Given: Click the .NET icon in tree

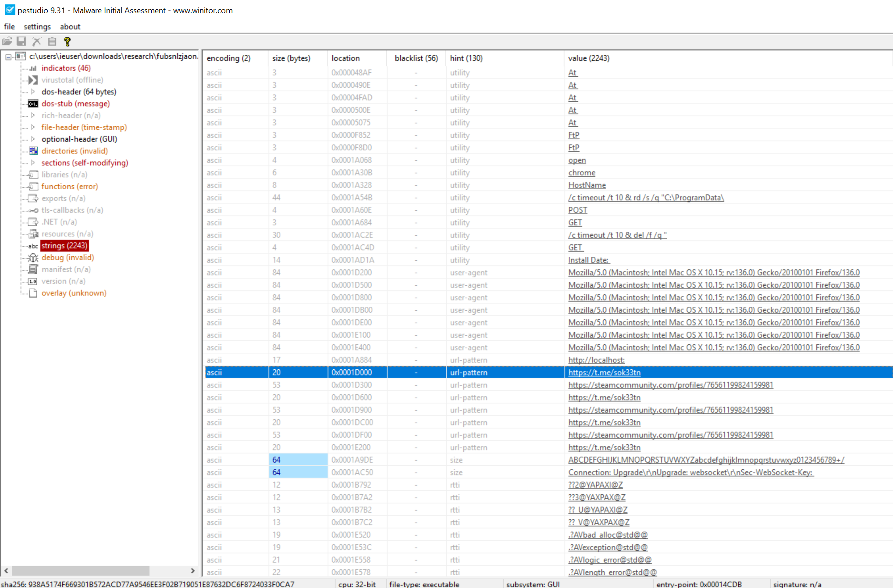Looking at the screenshot, I should coord(33,222).
